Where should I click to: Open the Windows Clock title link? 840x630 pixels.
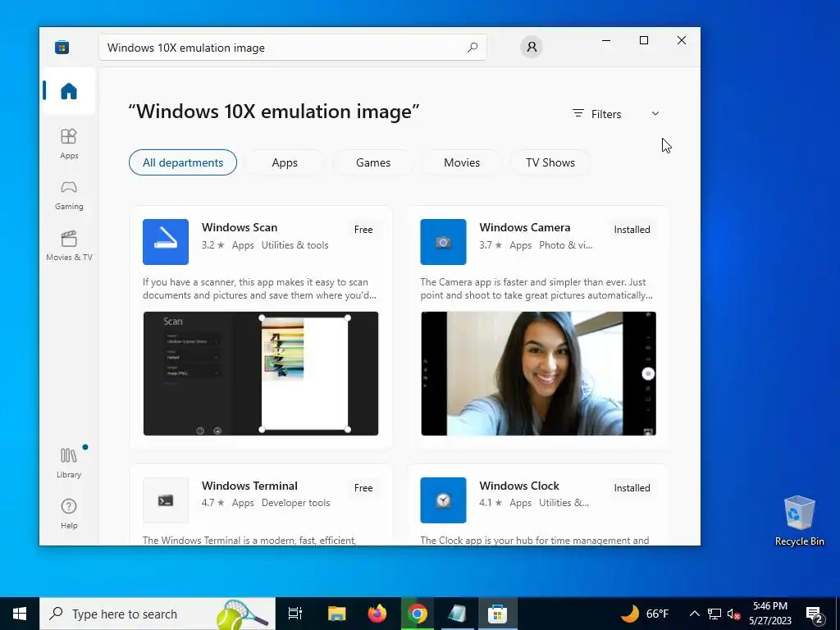[x=519, y=486]
